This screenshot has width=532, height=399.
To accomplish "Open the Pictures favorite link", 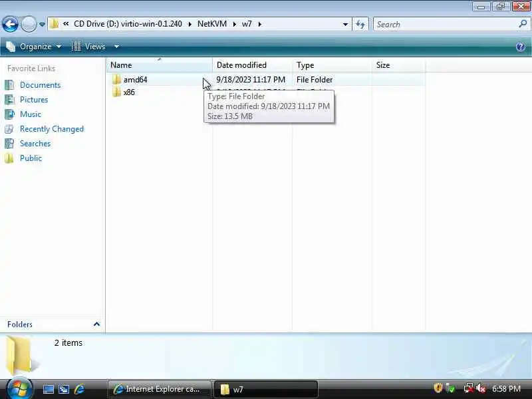I will (34, 99).
